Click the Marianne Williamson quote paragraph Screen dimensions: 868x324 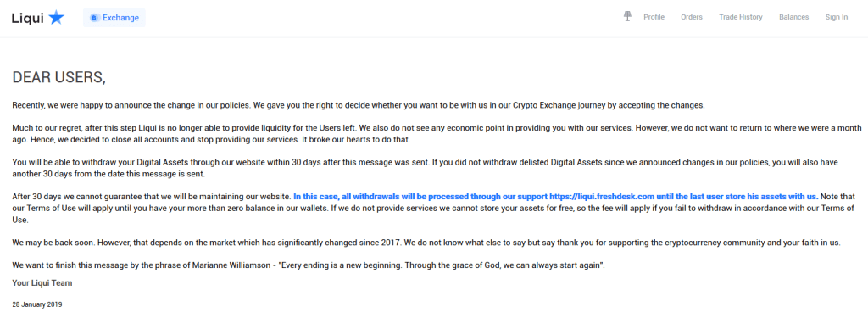[309, 265]
